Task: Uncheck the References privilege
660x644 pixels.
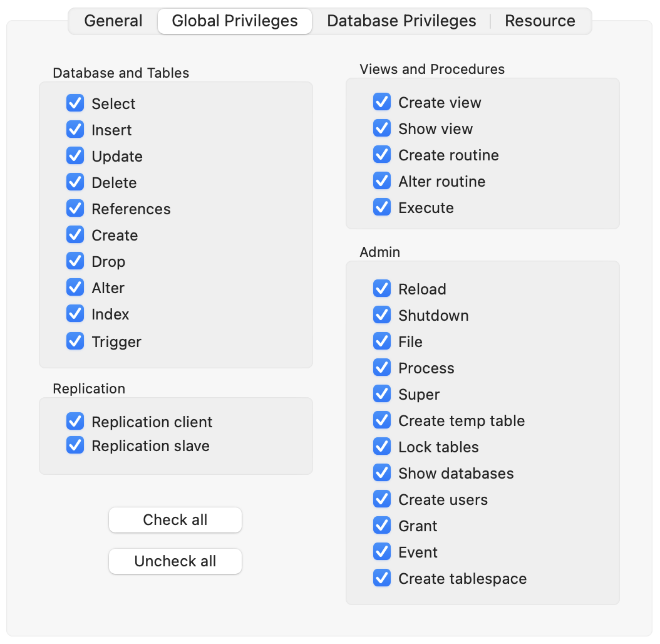Action: point(75,209)
